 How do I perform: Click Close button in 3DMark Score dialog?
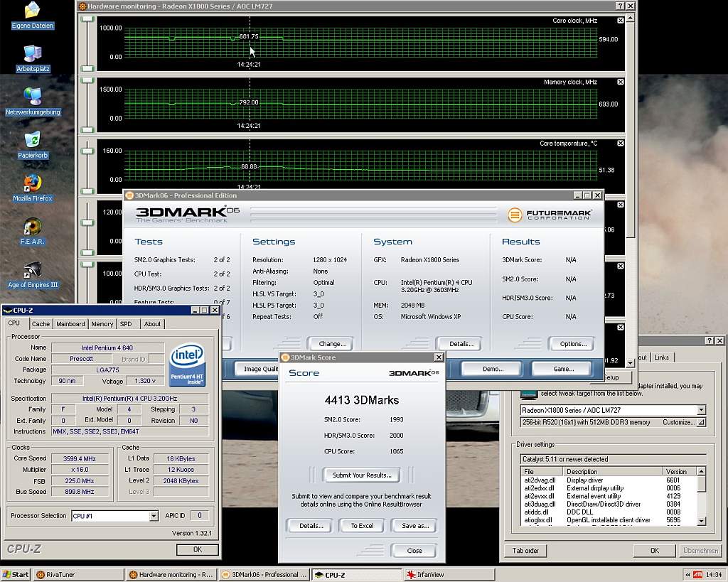(x=414, y=551)
